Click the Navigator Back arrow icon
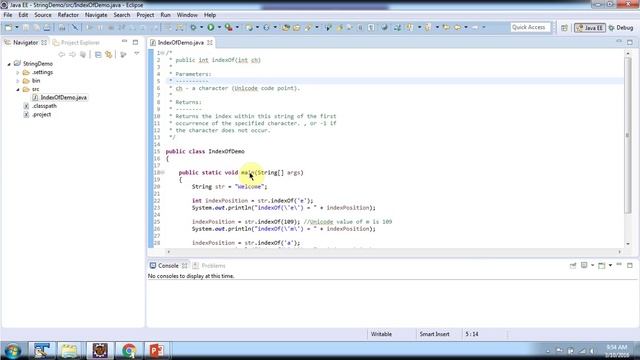This screenshot has height=360, width=640. tap(62, 54)
